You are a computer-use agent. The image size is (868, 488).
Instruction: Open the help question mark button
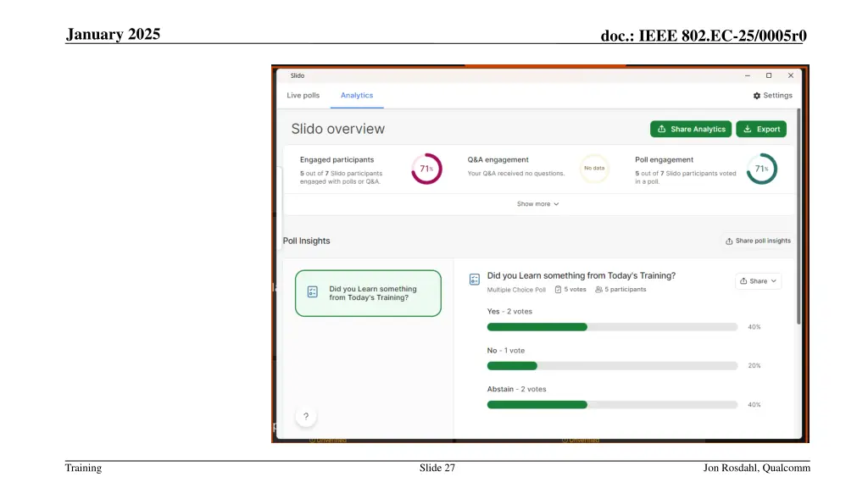(x=305, y=416)
